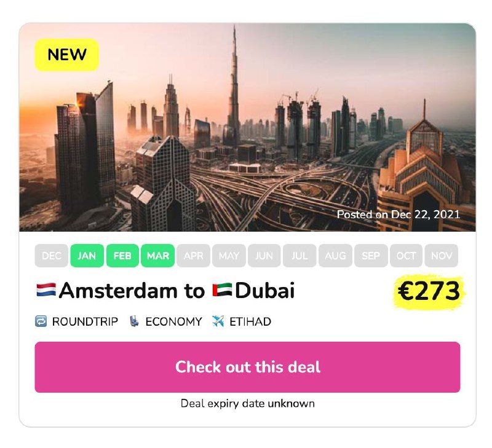
Task: Click the Check out this deal button
Action: [x=247, y=367]
